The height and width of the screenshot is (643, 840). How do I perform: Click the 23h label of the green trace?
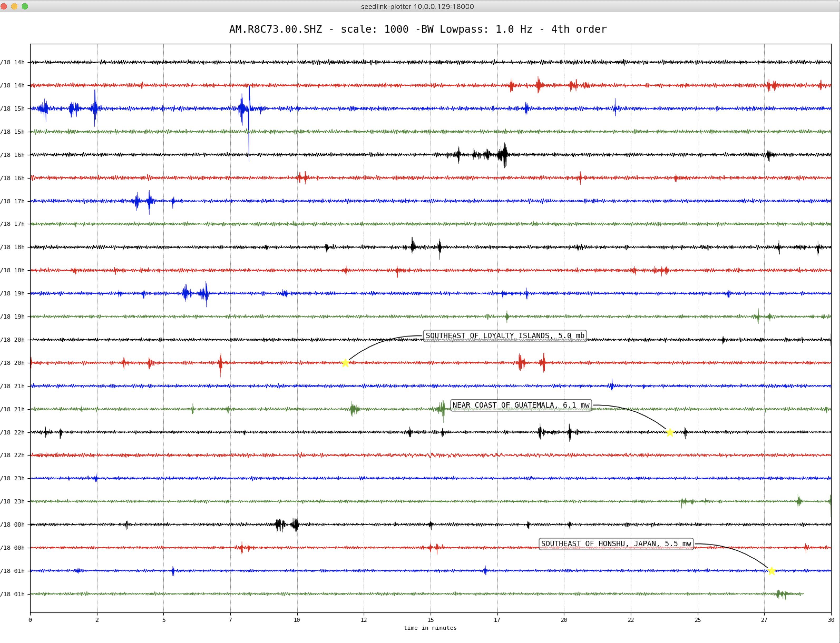[12, 501]
